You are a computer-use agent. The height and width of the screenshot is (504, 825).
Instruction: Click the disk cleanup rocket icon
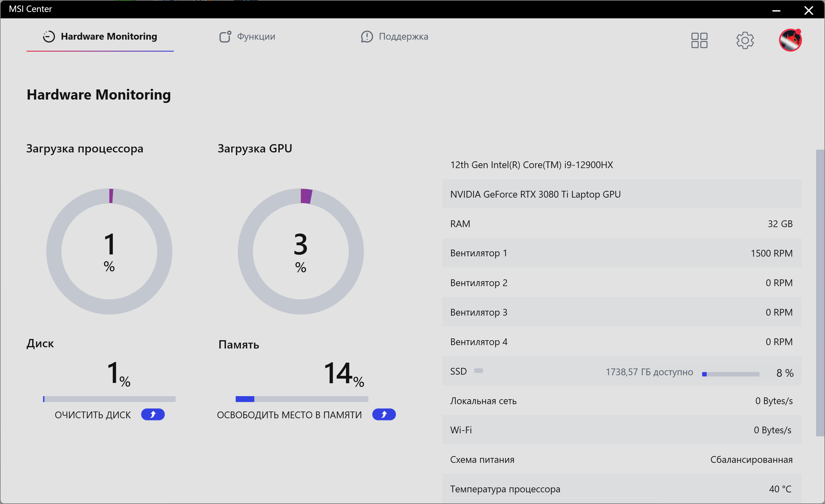click(x=153, y=415)
